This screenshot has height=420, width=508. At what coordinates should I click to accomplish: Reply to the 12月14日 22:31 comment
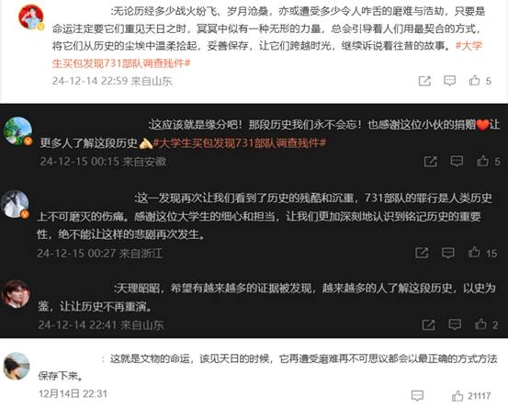(417, 396)
